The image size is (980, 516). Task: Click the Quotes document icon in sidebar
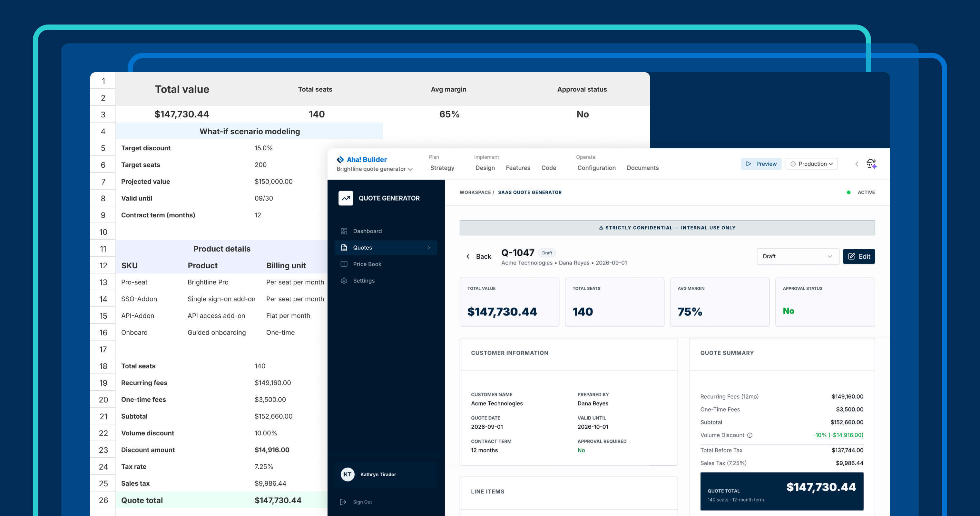click(x=344, y=248)
